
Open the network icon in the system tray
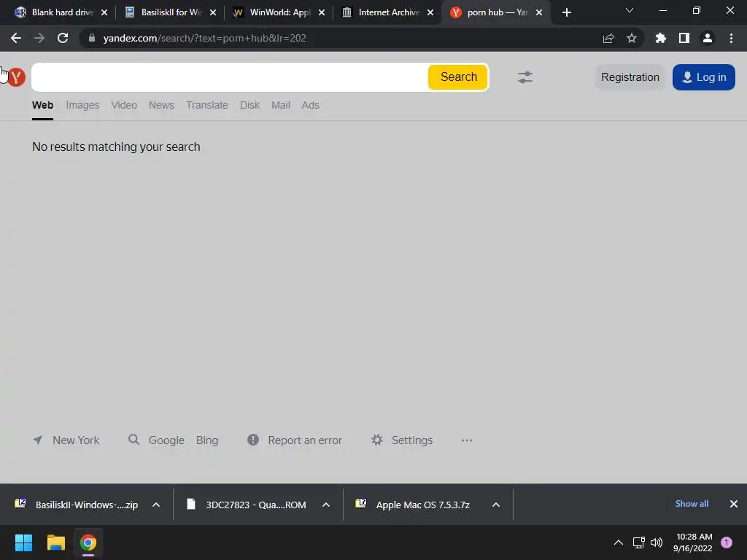point(638,542)
